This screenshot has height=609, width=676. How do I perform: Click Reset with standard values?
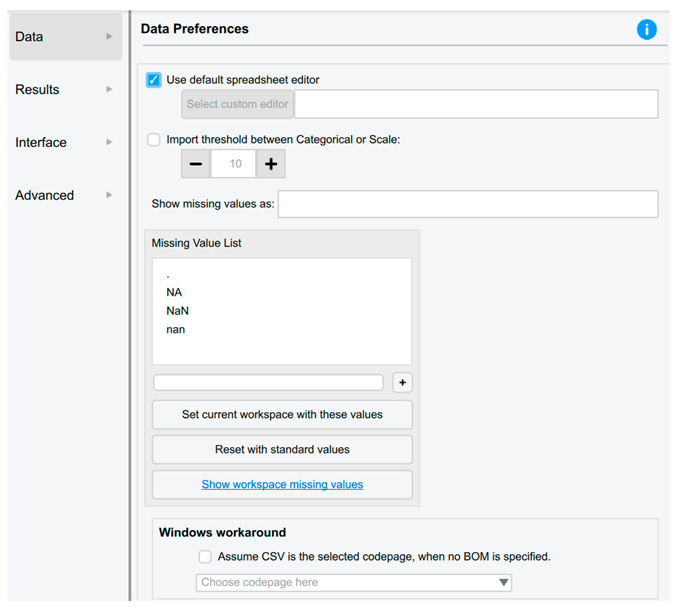click(x=282, y=449)
